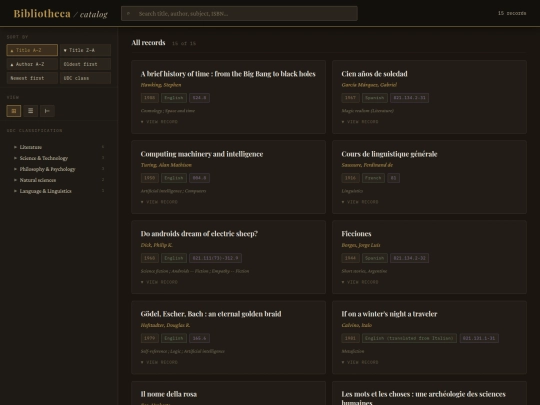Expand Language & Linguistics classification arrow
Viewport: 540px width, 405px height.
click(15, 191)
